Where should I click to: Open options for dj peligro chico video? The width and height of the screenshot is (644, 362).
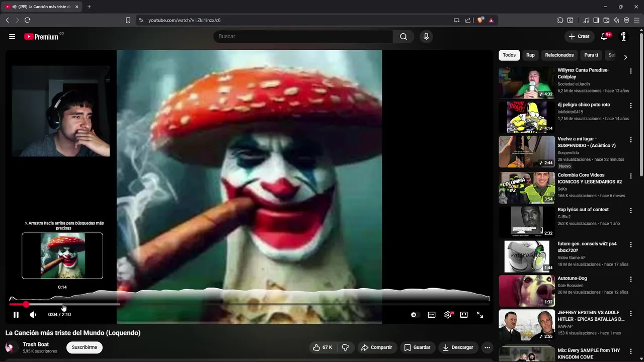pyautogui.click(x=630, y=106)
